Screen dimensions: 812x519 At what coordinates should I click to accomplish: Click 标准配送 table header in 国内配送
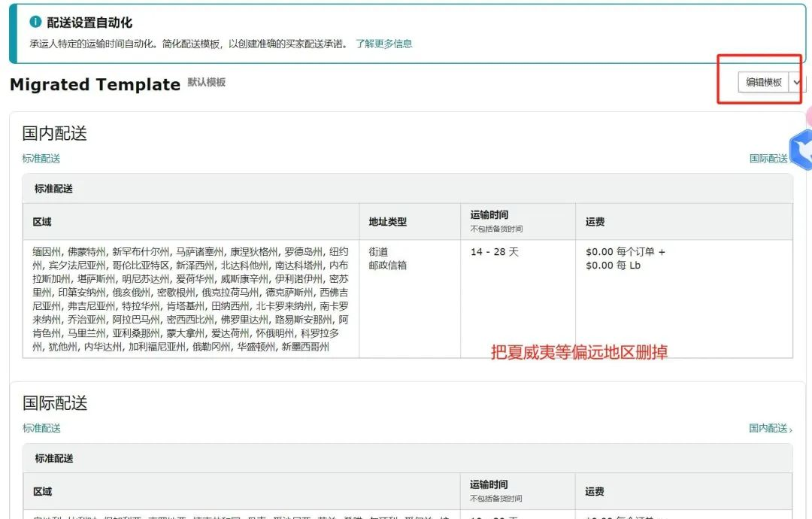pyautogui.click(x=53, y=189)
